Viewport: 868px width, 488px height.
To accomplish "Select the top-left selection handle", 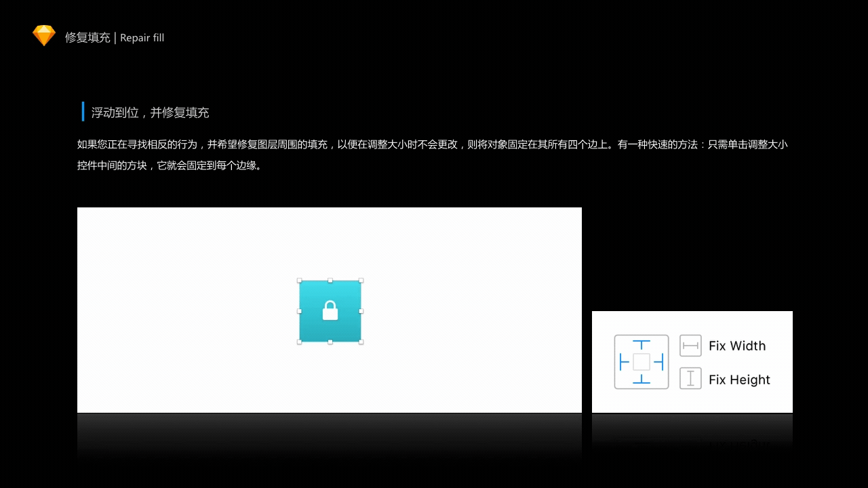I will [300, 280].
